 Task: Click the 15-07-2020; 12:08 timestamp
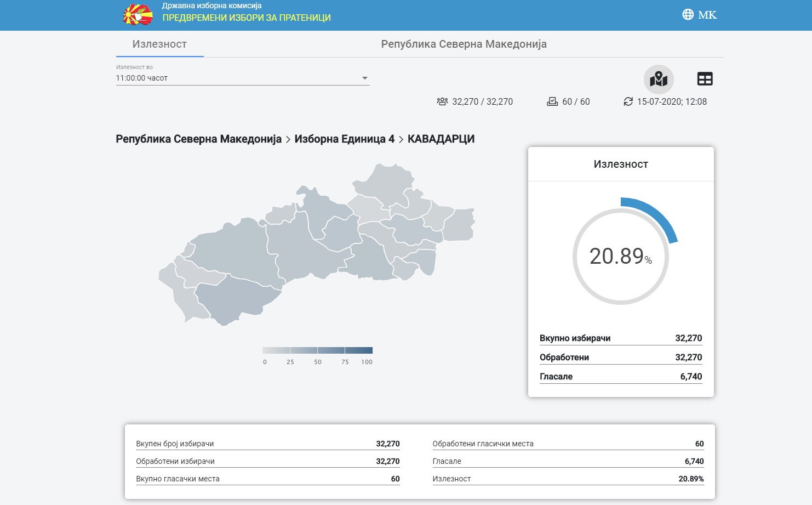tap(672, 101)
